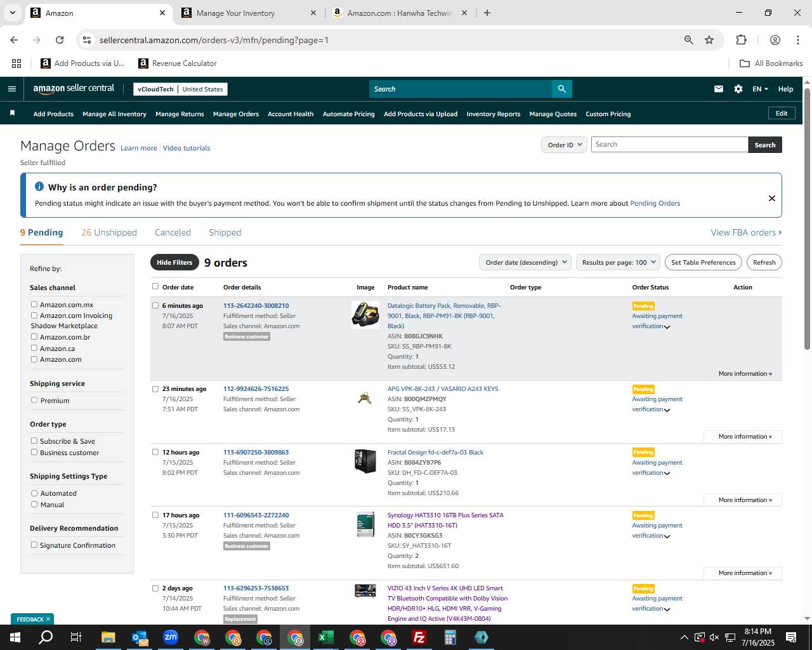
Task: Check the Amazon.com.br filter
Action: click(x=34, y=336)
